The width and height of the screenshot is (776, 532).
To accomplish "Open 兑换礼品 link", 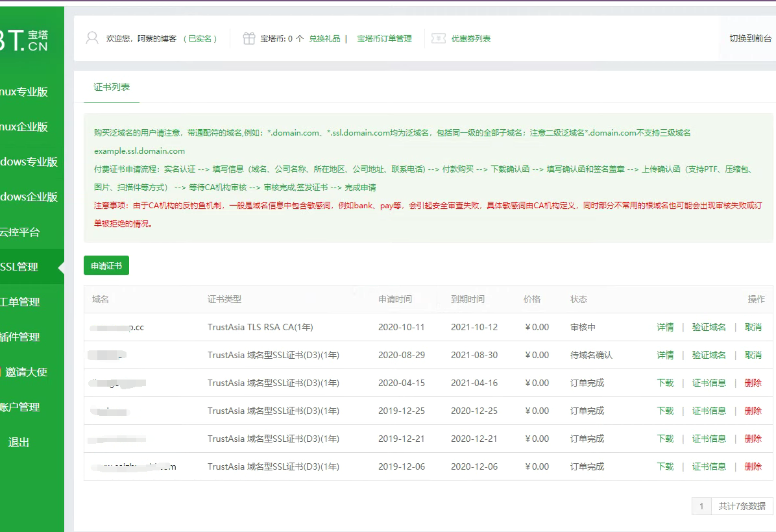I will coord(324,38).
